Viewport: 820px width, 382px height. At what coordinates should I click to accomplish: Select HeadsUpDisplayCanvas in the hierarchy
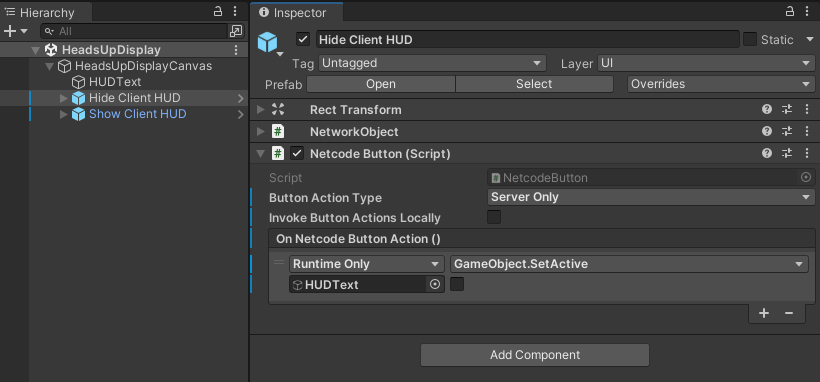[143, 66]
